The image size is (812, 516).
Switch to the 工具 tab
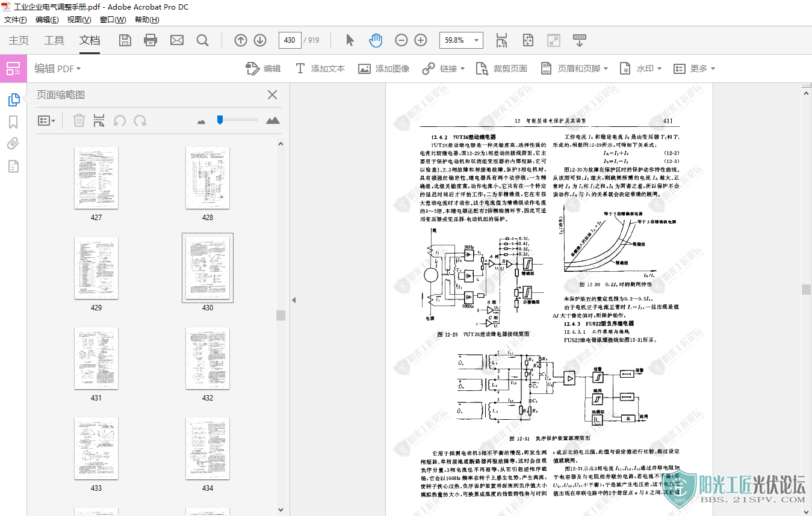[x=54, y=40]
